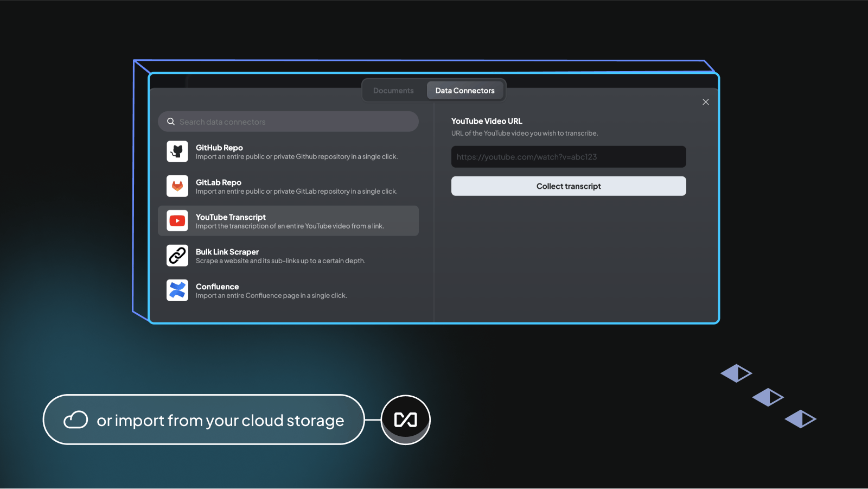Choose the Bulk Link Scraper connector
This screenshot has width=868, height=489.
coord(288,256)
